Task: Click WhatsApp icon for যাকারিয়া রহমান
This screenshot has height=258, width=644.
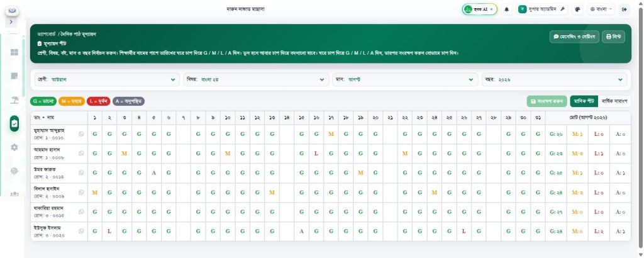Action: (81, 211)
